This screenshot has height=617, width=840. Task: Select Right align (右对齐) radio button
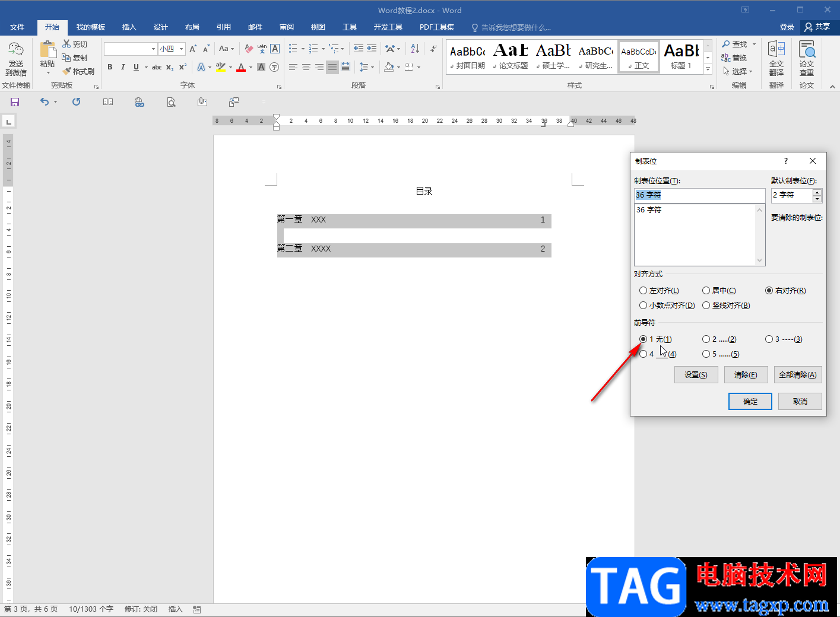tap(769, 291)
